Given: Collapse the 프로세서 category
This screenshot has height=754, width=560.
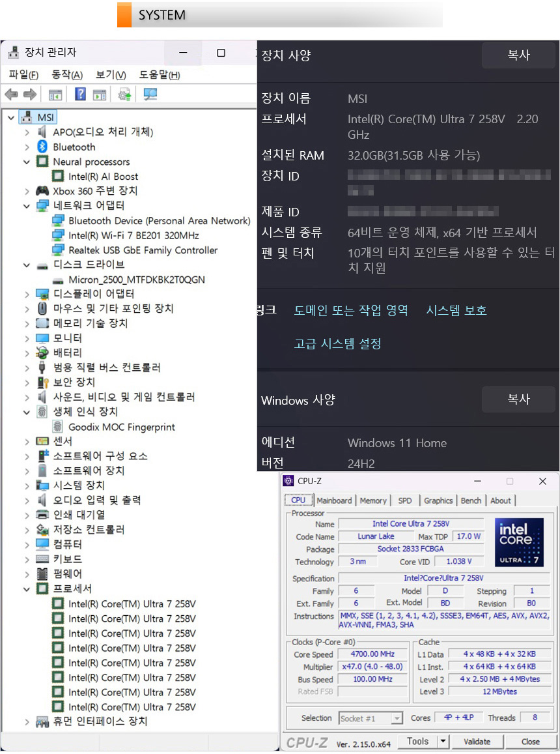Looking at the screenshot, I should [27, 589].
